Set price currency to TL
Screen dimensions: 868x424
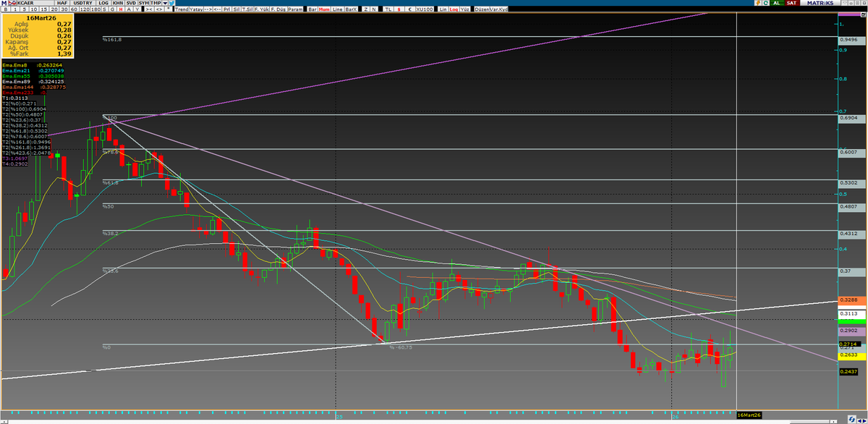388,9
